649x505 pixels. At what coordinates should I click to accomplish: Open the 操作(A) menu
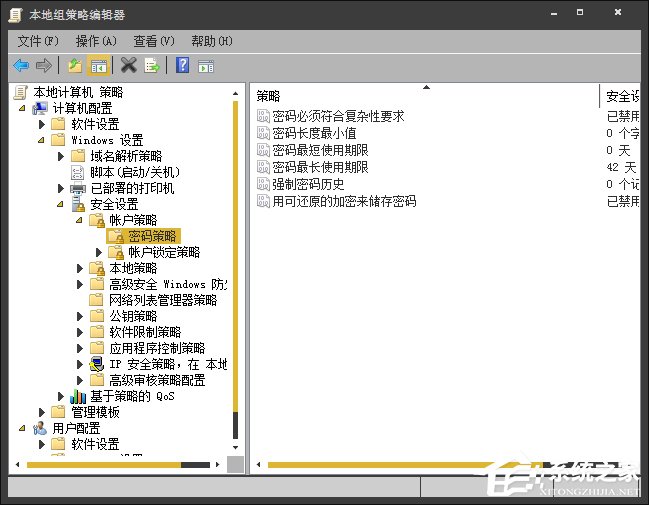[96, 41]
